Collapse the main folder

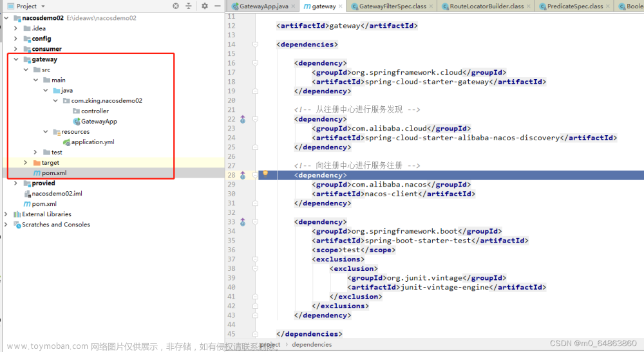point(35,80)
